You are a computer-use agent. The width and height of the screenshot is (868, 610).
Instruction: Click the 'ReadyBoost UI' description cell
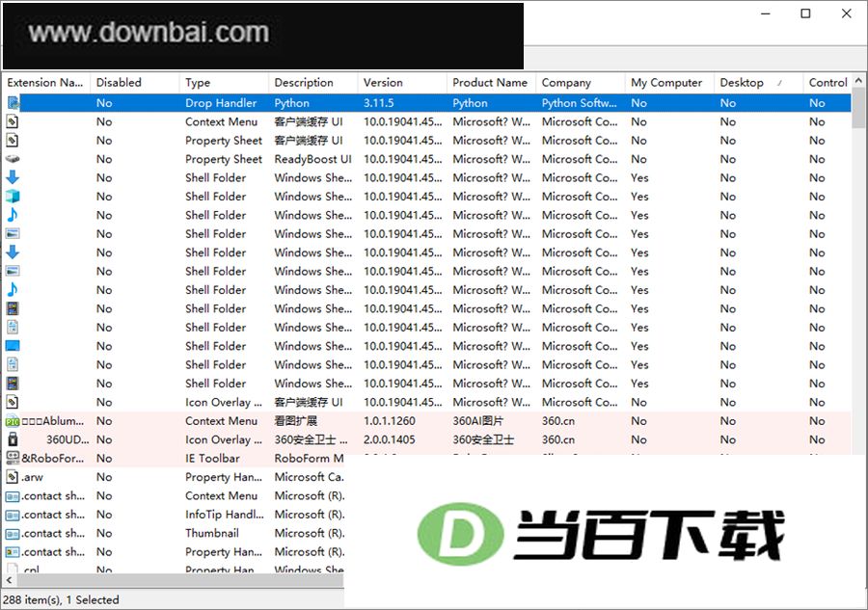point(312,159)
